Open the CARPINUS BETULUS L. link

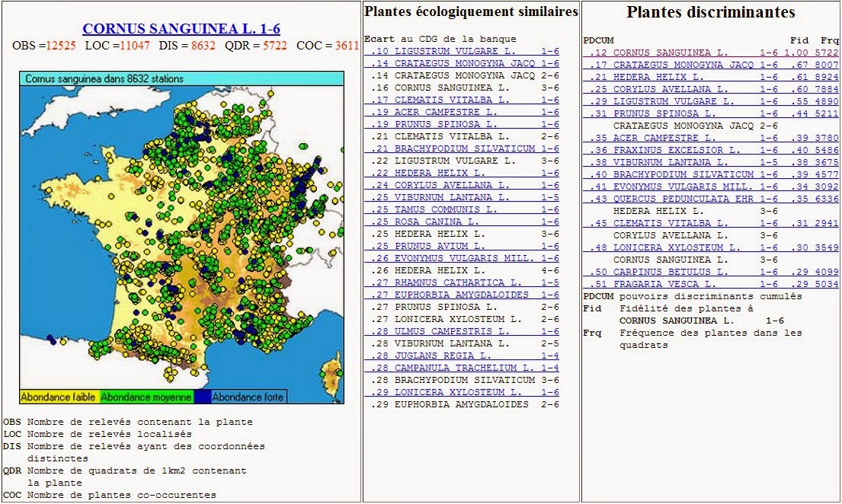710,272
